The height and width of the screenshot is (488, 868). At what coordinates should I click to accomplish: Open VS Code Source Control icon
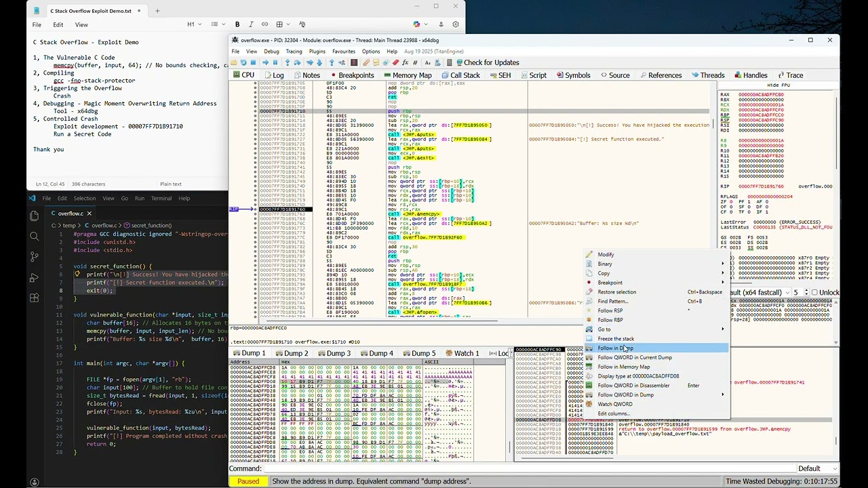tap(35, 257)
